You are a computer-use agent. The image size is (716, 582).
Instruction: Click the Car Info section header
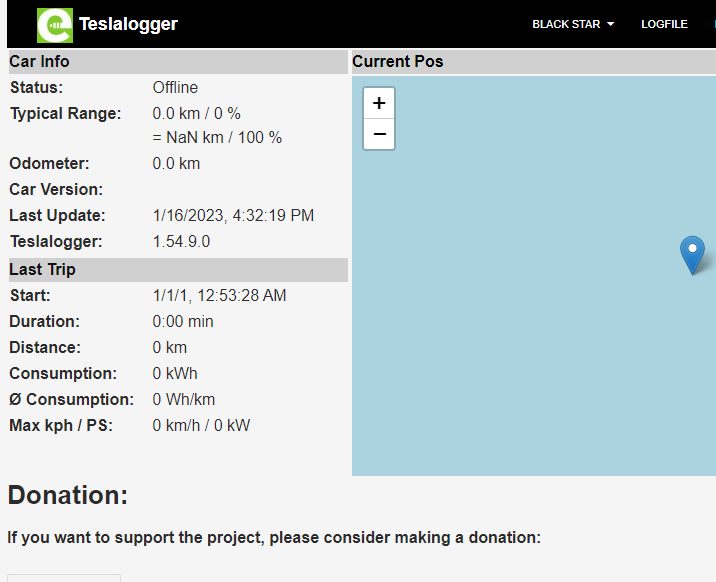[178, 62]
